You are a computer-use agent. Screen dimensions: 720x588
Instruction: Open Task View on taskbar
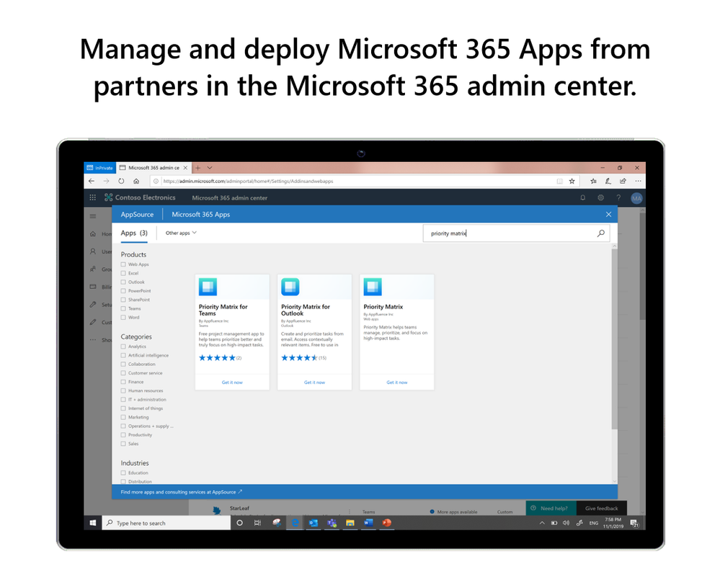[x=257, y=523]
